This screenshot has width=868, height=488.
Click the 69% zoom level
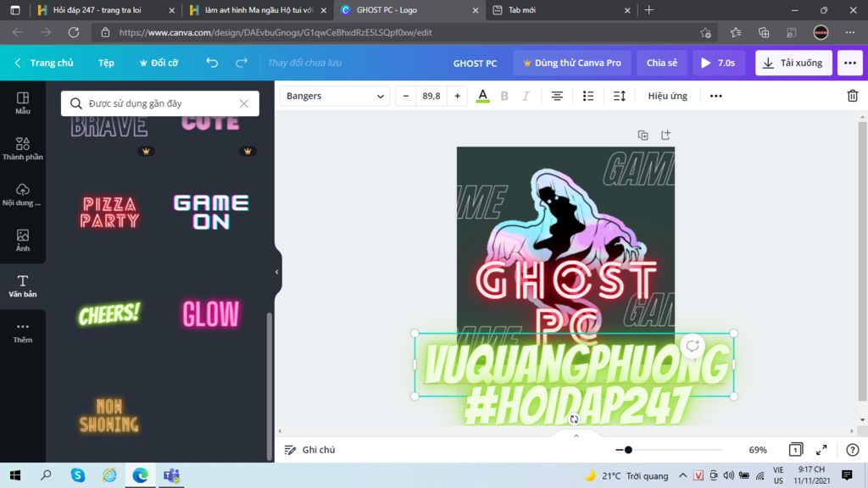pyautogui.click(x=757, y=450)
